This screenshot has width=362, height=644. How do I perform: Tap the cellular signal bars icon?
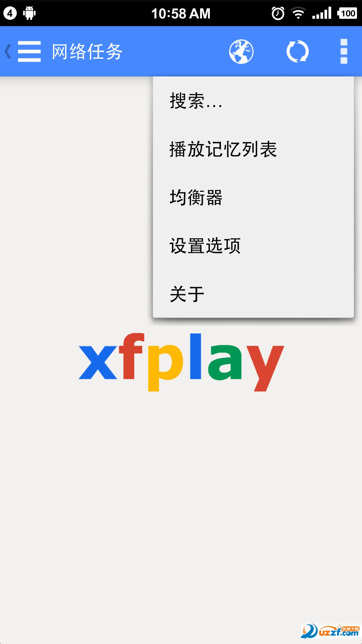click(322, 13)
